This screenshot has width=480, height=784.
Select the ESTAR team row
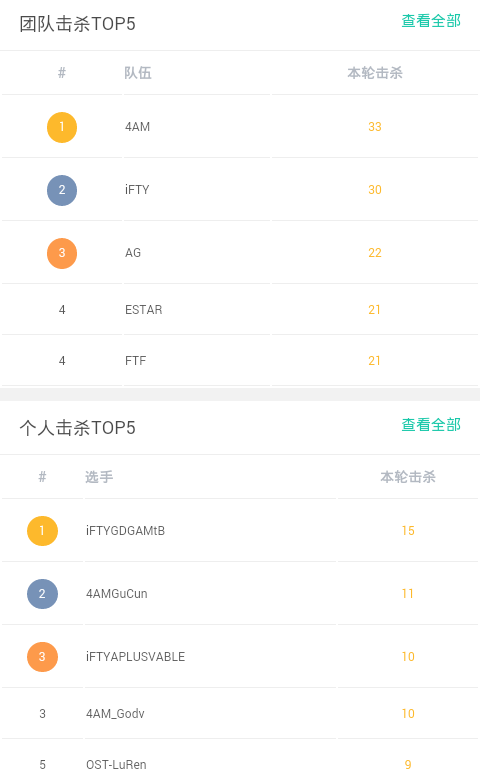coord(240,310)
